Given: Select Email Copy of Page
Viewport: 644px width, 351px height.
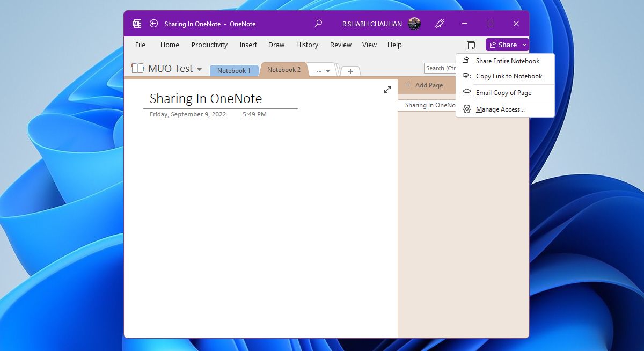Looking at the screenshot, I should (x=505, y=93).
